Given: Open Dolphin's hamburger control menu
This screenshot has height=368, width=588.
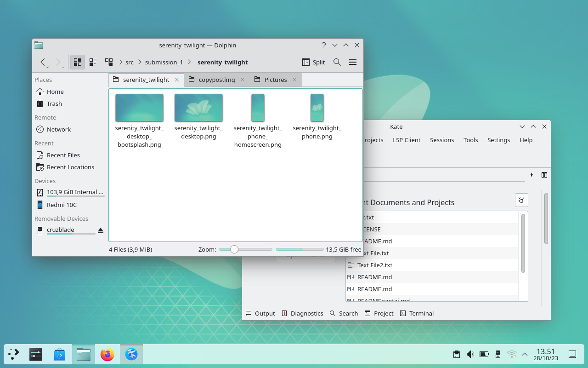Looking at the screenshot, I should [x=352, y=62].
